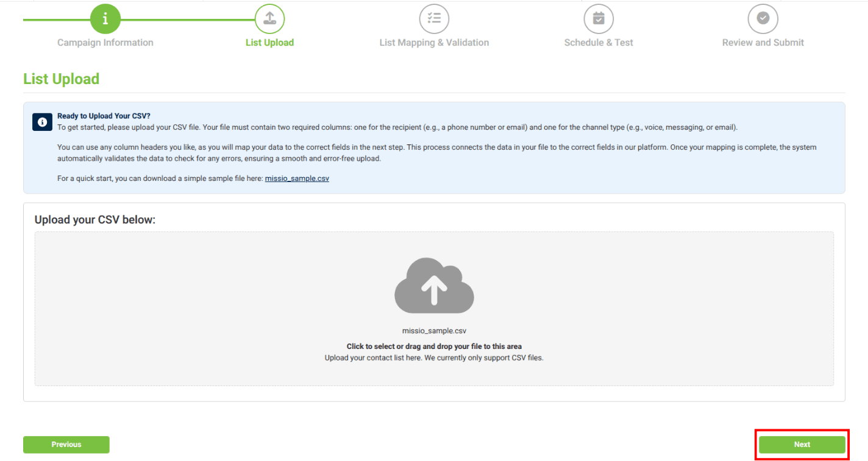Image resolution: width=868 pixels, height=461 pixels.
Task: Click the 'List Upload' page heading
Action: (x=61, y=79)
